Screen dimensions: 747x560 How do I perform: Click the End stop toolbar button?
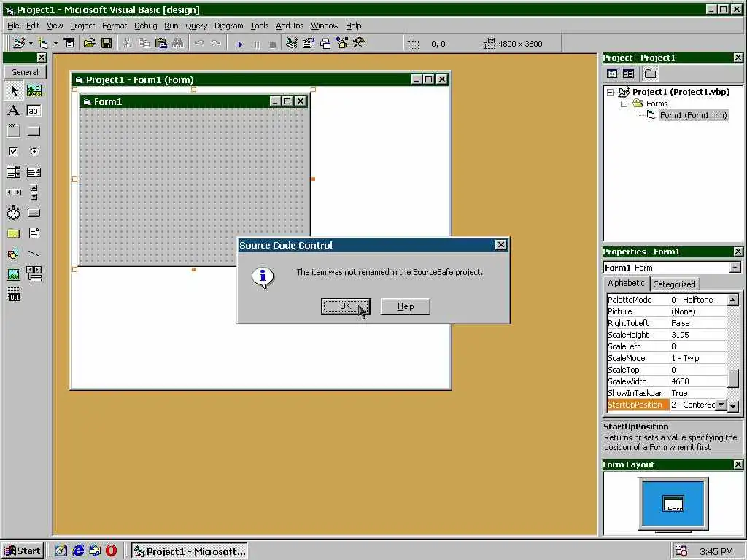click(x=273, y=44)
